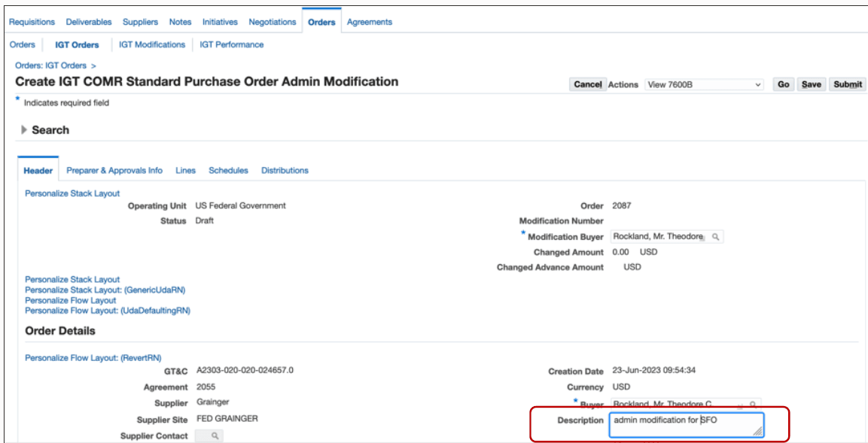The width and height of the screenshot is (868, 443).
Task: Open the Notes tab
Action: click(x=181, y=22)
